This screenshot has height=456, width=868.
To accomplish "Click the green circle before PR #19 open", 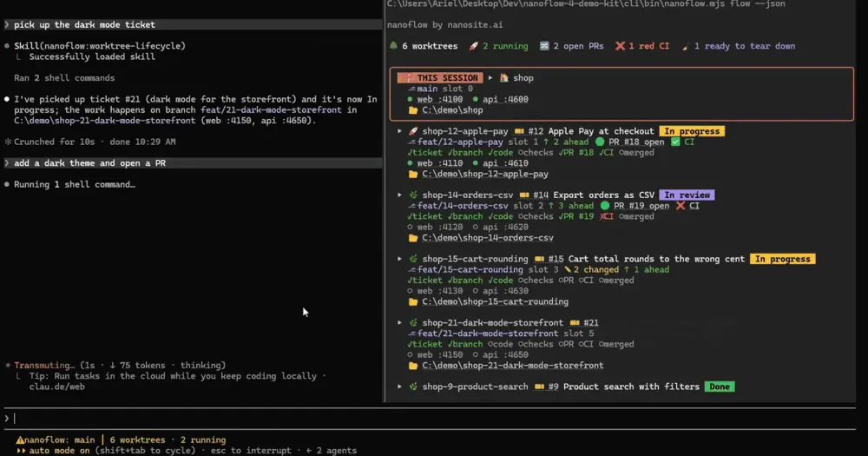I will pos(604,206).
